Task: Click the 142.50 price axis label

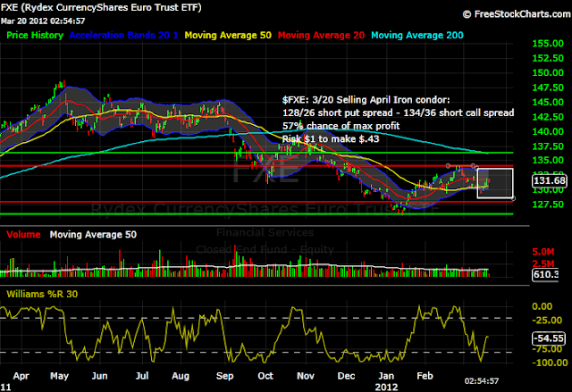Action: click(x=548, y=117)
